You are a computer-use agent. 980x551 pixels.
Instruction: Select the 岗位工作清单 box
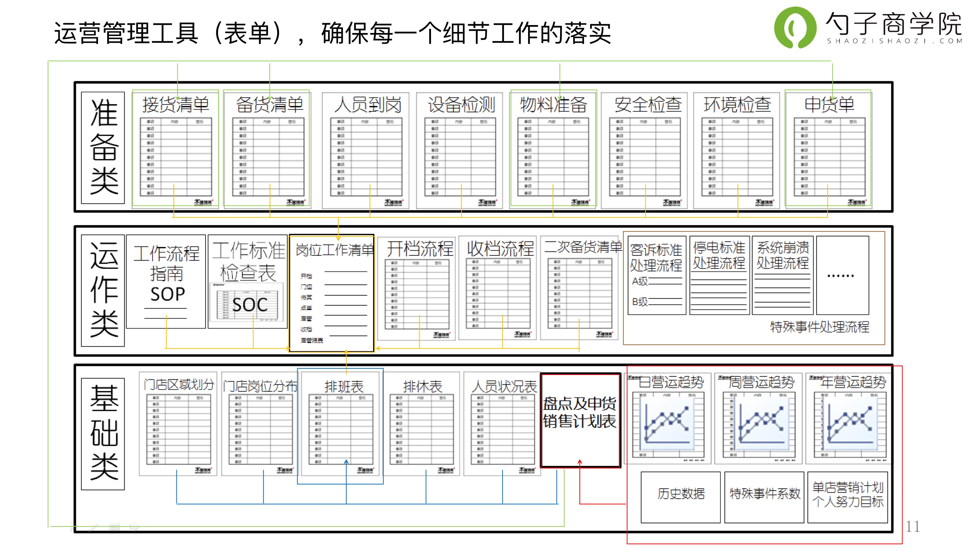pyautogui.click(x=332, y=293)
